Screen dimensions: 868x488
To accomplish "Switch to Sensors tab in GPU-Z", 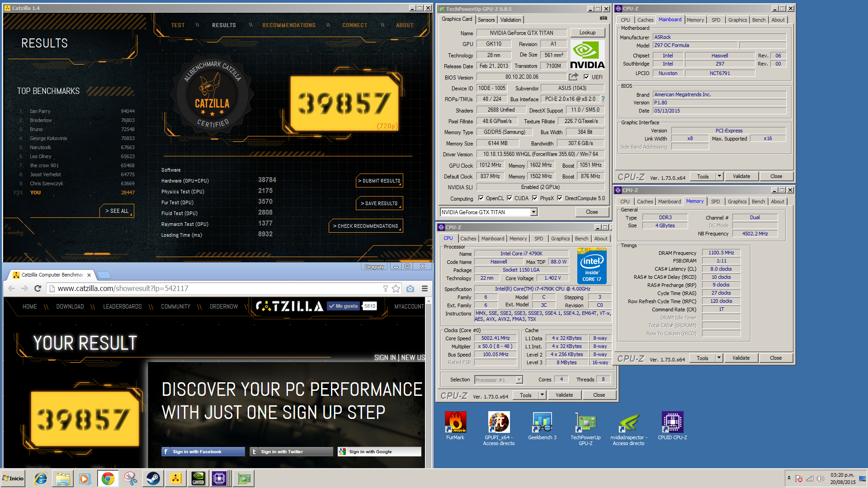I will point(486,19).
